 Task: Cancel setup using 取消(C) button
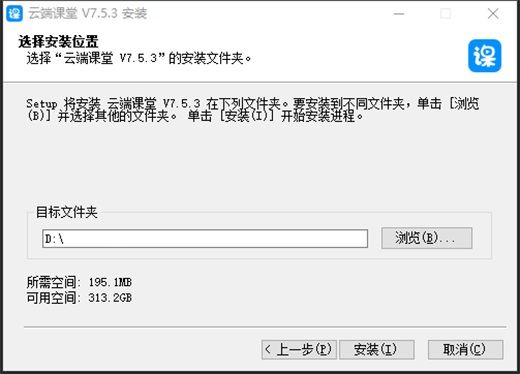(465, 349)
